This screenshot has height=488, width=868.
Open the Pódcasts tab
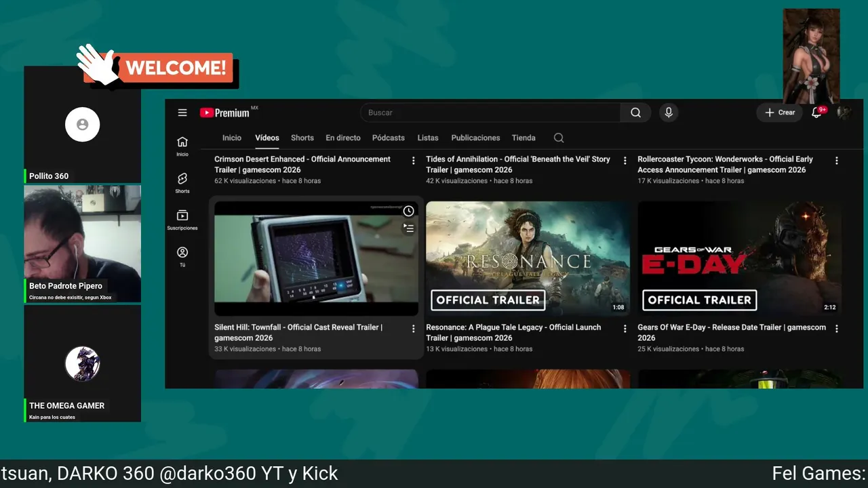(389, 138)
